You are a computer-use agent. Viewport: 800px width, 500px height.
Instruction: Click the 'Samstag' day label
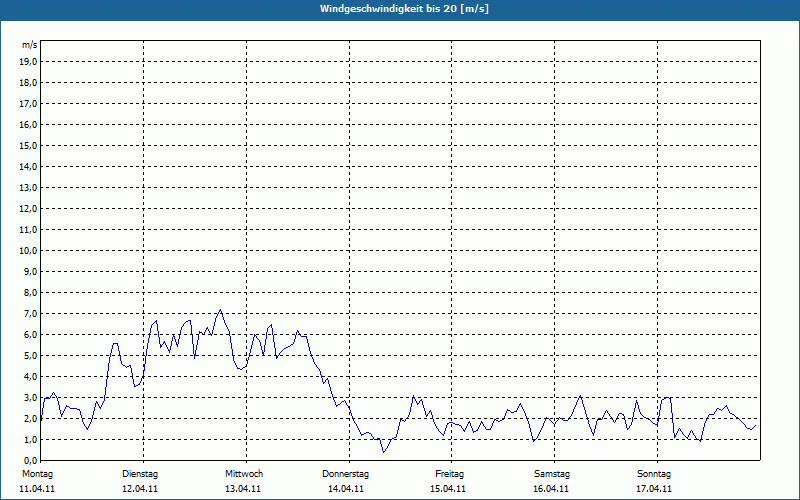click(x=552, y=474)
